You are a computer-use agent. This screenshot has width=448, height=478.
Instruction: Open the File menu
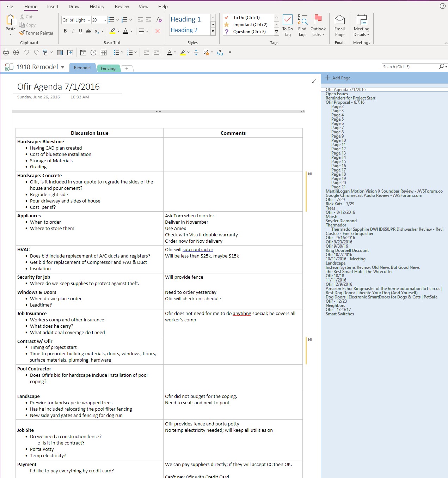click(x=10, y=6)
